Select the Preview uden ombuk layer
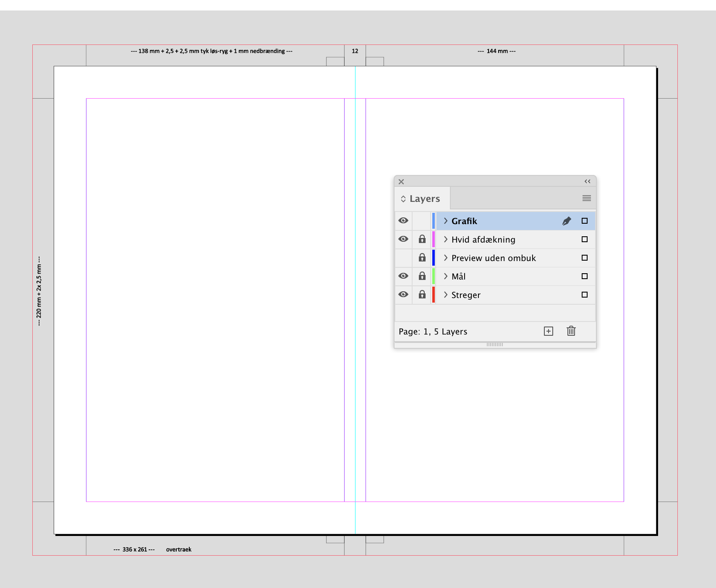The width and height of the screenshot is (716, 588). 515,258
